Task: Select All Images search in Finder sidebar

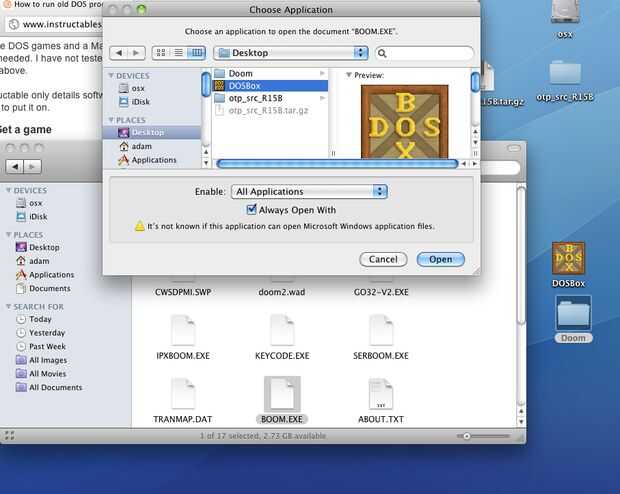Action: point(42,360)
